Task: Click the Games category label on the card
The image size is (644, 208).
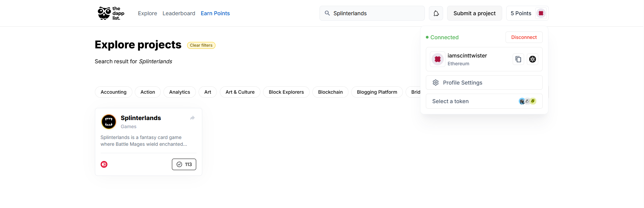Action: click(129, 126)
